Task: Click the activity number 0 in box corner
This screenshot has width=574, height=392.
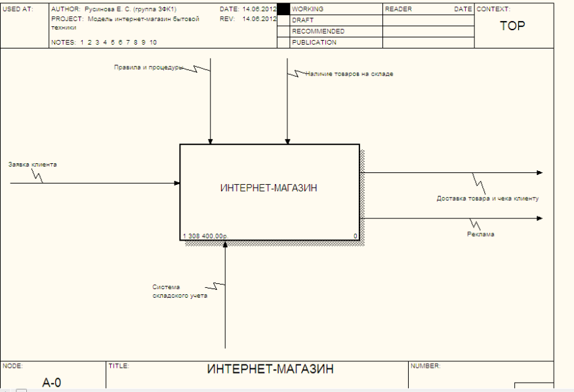Action: tap(355, 236)
